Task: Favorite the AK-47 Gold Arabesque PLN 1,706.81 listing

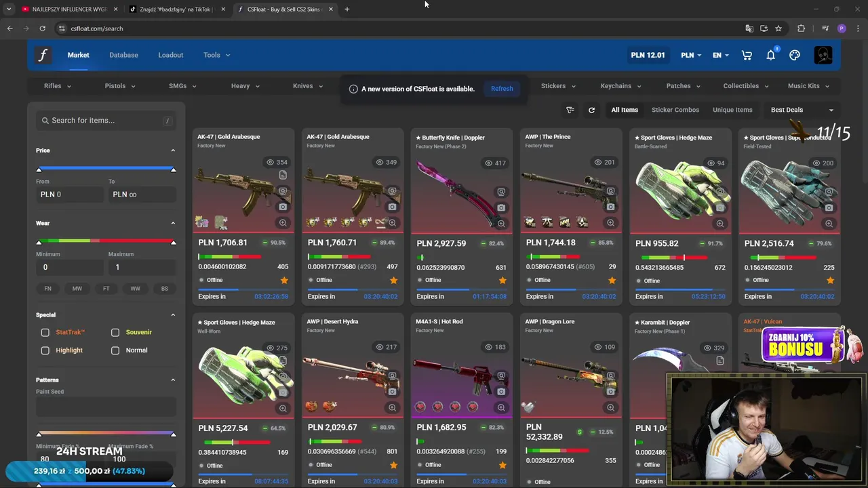Action: point(284,280)
